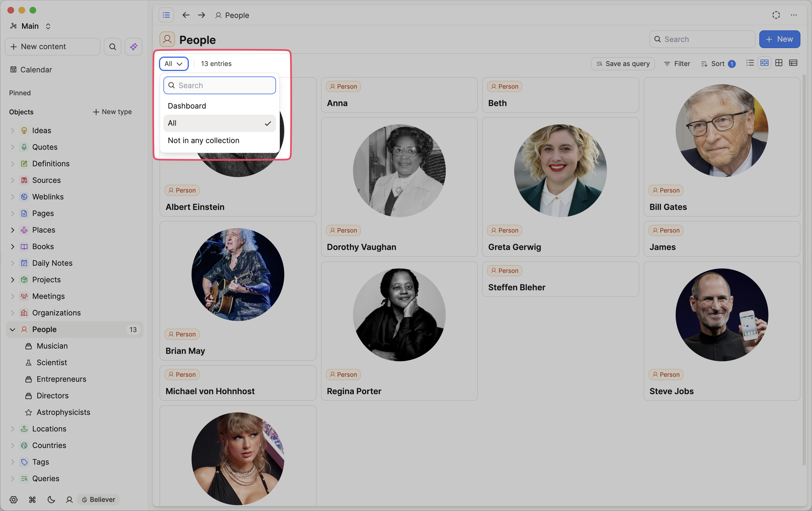Click New content button

click(x=53, y=47)
